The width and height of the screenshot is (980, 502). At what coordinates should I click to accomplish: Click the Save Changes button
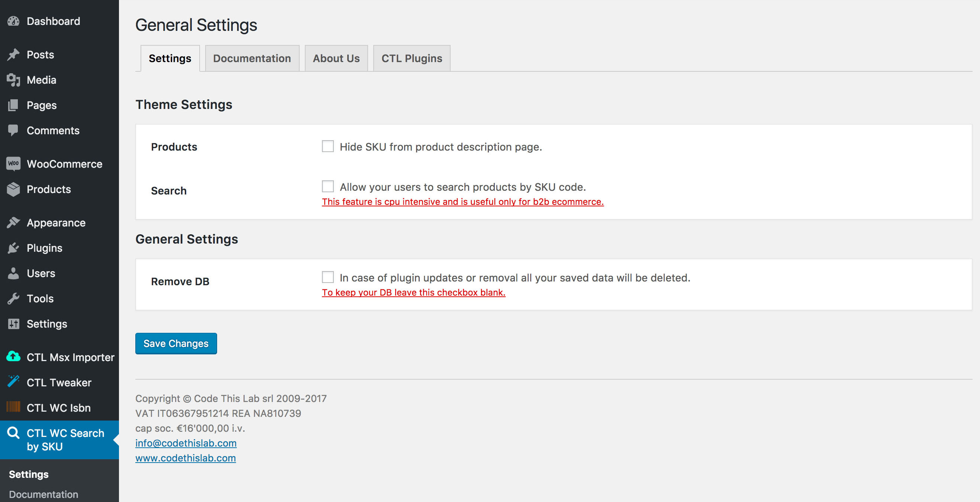[176, 344]
